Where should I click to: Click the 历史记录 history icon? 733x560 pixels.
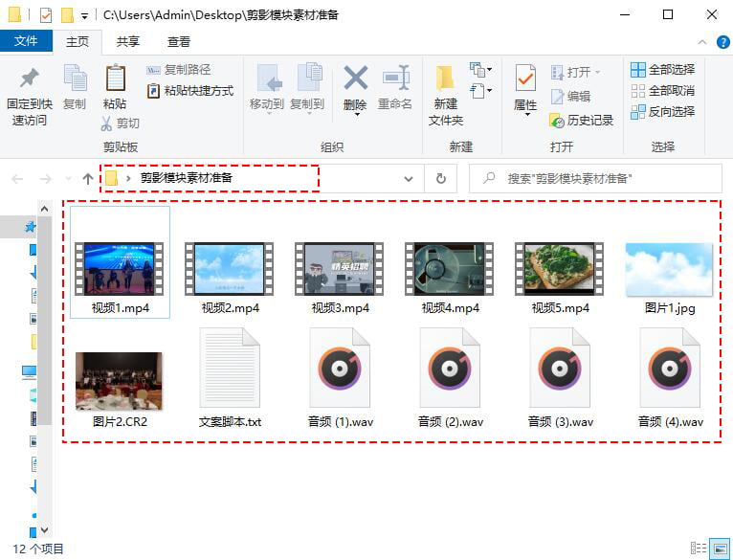557,121
